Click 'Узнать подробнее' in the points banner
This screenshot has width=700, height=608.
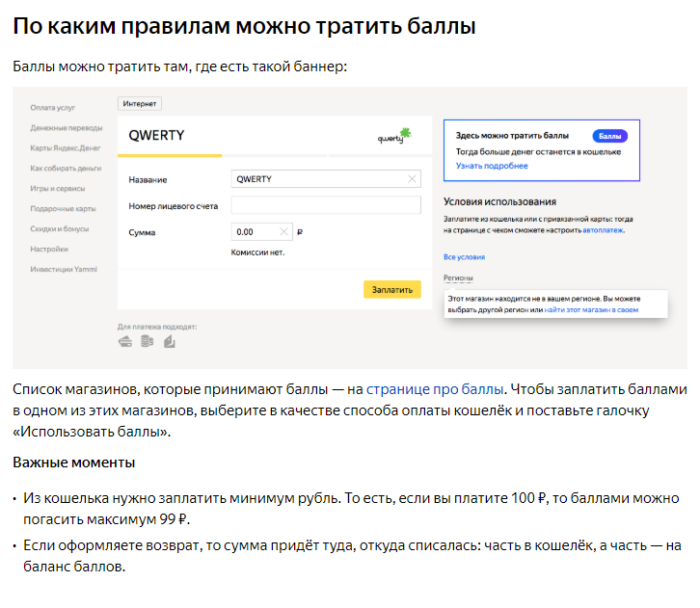click(492, 166)
